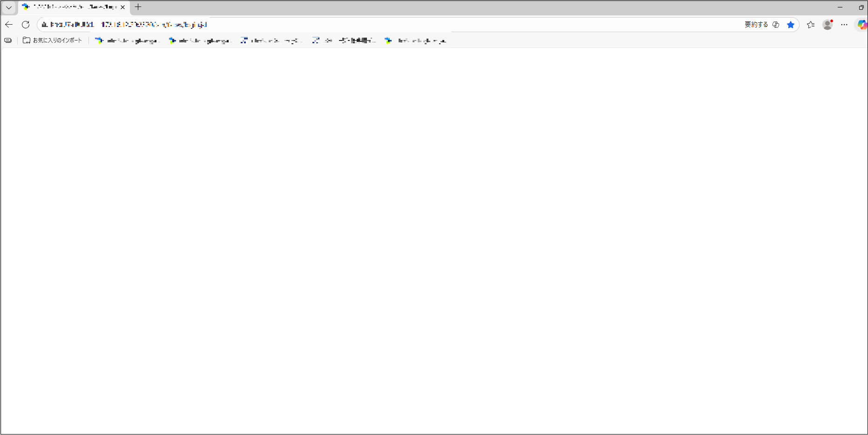
Task: Open a new tab with the plus button
Action: (x=138, y=7)
